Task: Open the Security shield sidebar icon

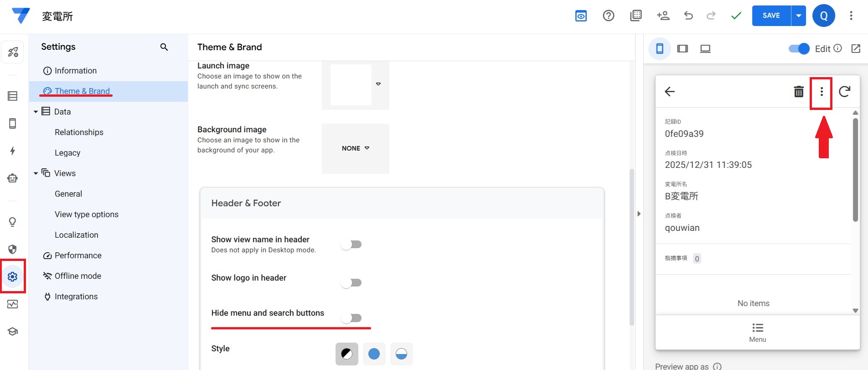Action: pos(13,249)
